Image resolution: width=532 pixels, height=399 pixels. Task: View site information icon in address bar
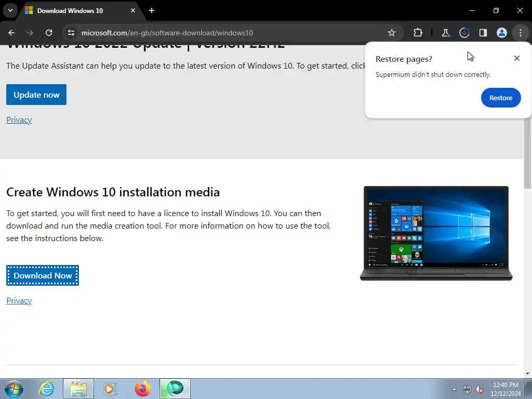pyautogui.click(x=71, y=33)
